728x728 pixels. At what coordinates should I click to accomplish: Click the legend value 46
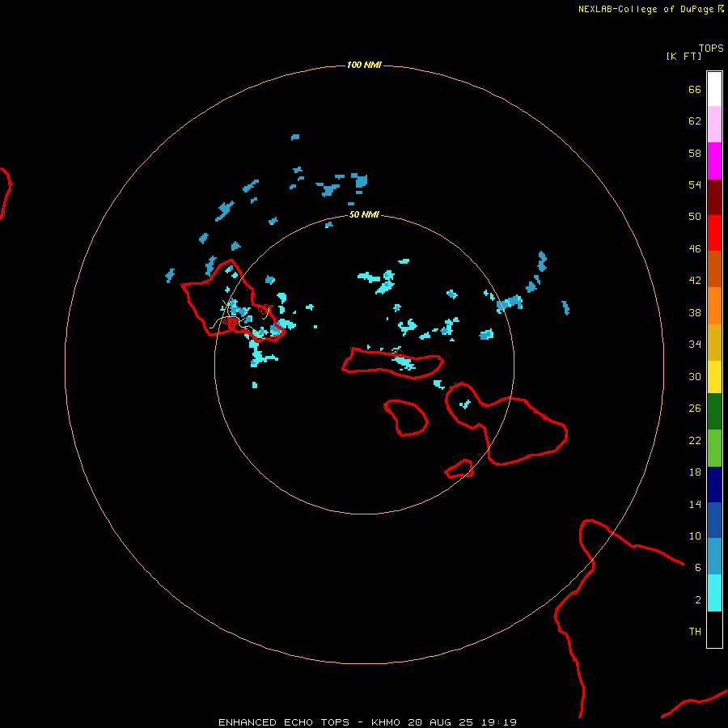[695, 249]
